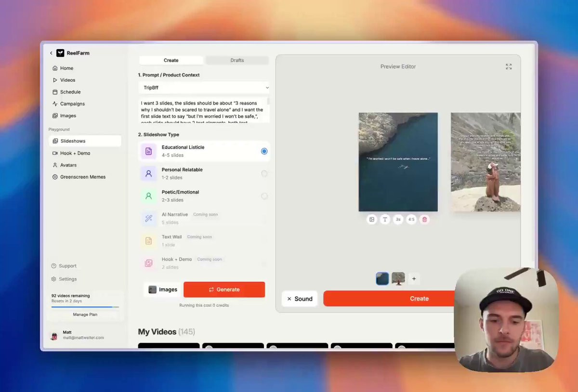
Task: Select the blue ocean slide thumbnail
Action: point(382,278)
